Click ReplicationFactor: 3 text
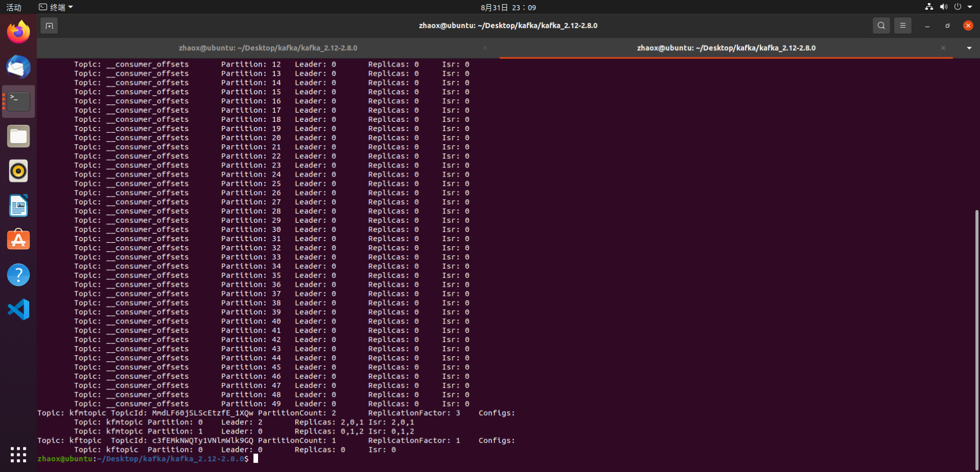This screenshot has height=472, width=980. click(x=414, y=413)
